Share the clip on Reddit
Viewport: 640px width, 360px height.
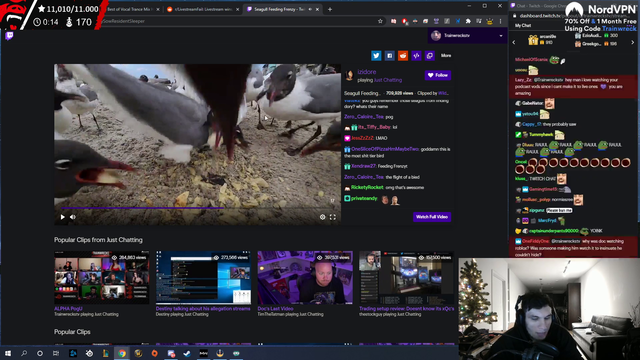[x=403, y=56]
